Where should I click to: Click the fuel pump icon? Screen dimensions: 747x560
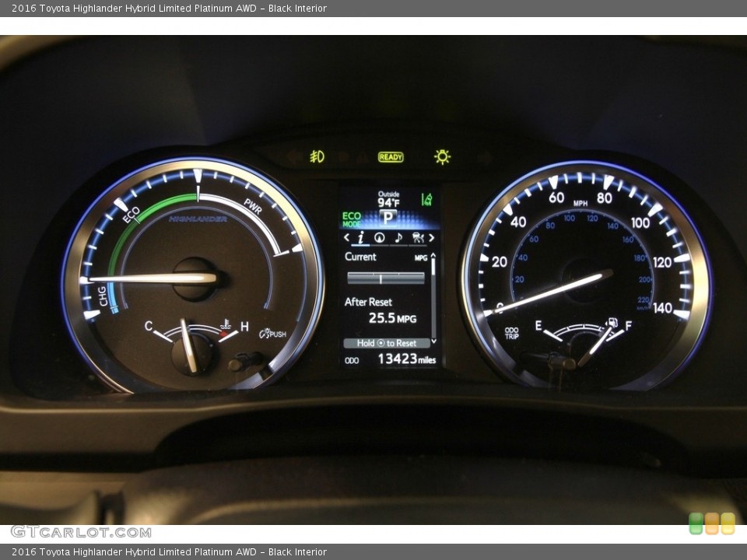[612, 323]
